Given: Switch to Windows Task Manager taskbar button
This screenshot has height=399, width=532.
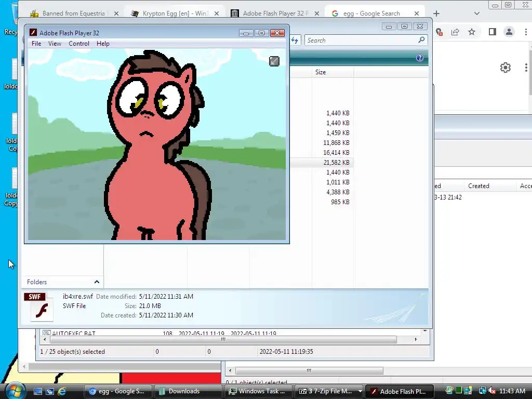Looking at the screenshot, I should click(x=258, y=391).
